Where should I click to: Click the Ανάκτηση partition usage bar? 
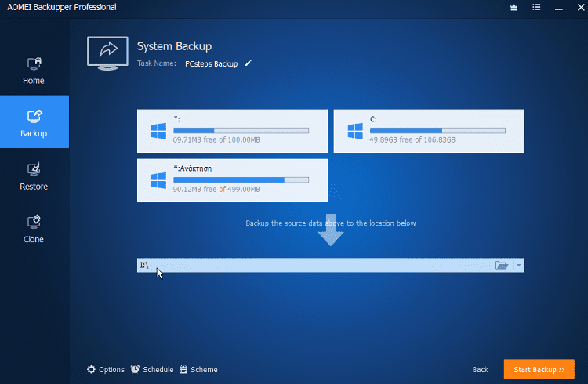[241, 180]
